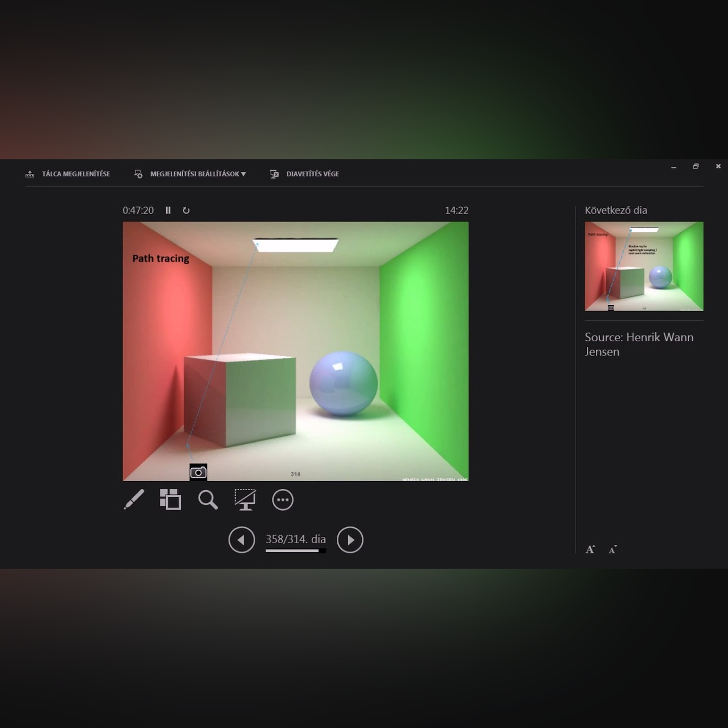Click the elapsed time 0:47:20
The width and height of the screenshot is (728, 728).
pos(138,210)
